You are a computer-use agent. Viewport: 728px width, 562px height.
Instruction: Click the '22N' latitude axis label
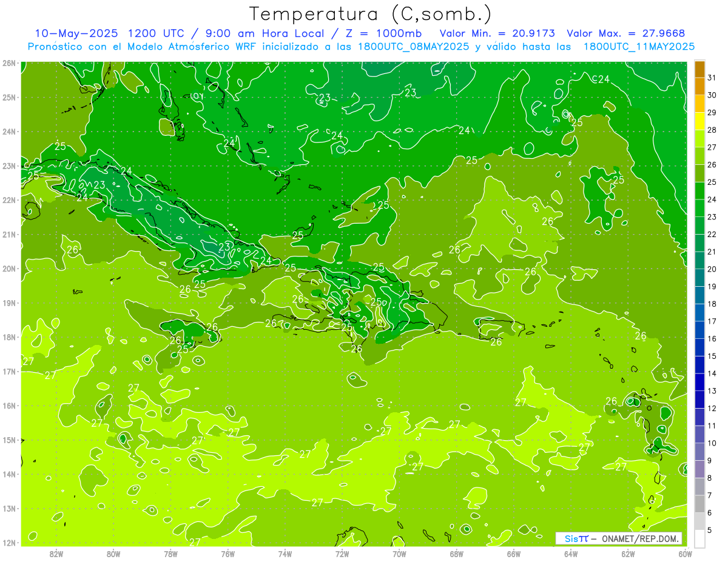coord(8,200)
